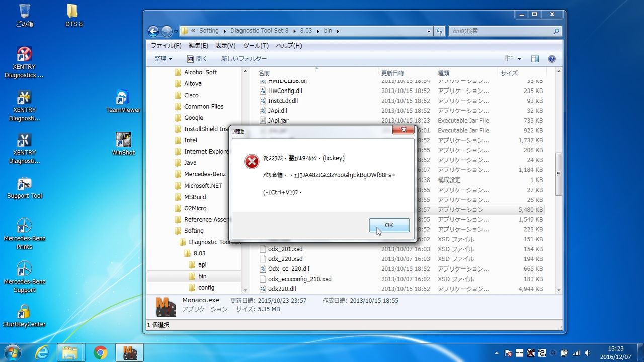Expand breadcrumb arrow after 8.03

(317, 31)
